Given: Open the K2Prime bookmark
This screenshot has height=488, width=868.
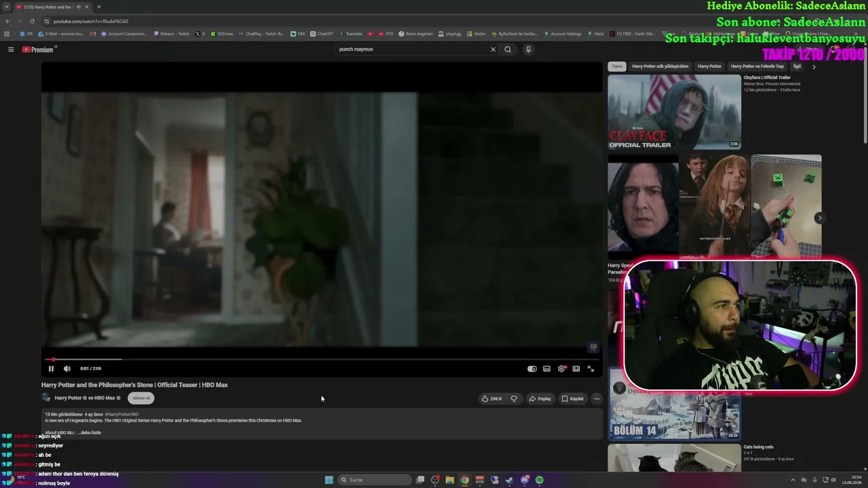Looking at the screenshot, I should click(x=222, y=34).
